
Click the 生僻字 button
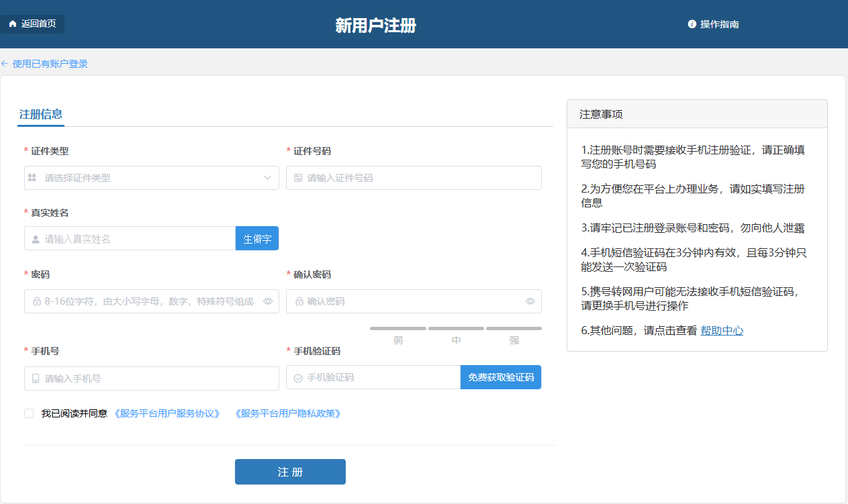click(x=257, y=239)
